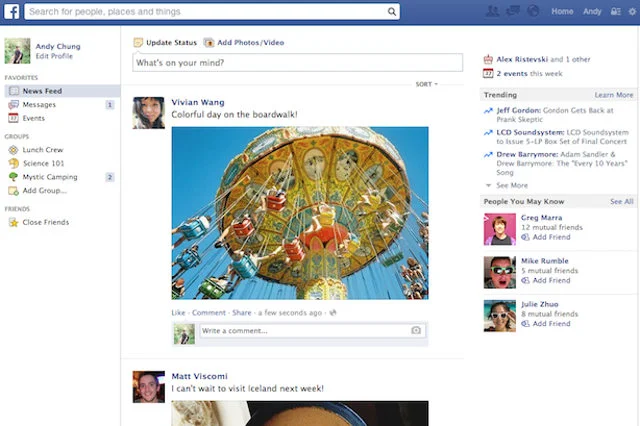Click See All people you may know
Viewport: 640px width, 426px height.
point(622,201)
